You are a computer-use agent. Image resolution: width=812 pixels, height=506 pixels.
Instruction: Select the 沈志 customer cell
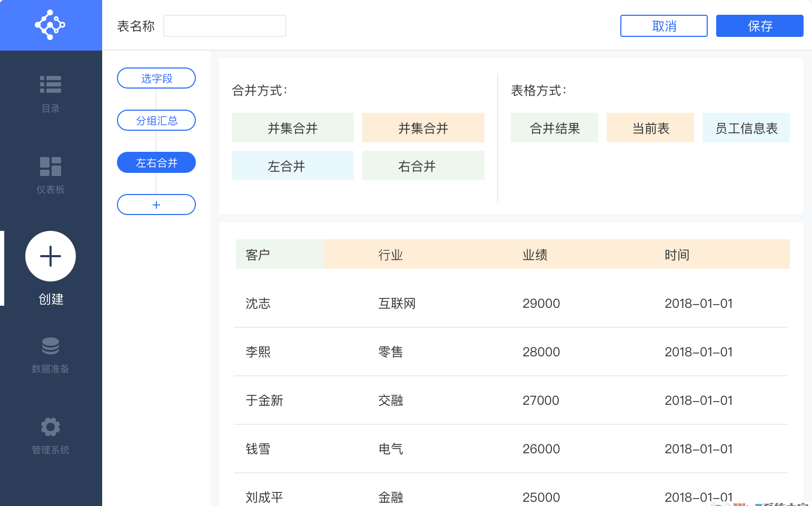coord(258,304)
